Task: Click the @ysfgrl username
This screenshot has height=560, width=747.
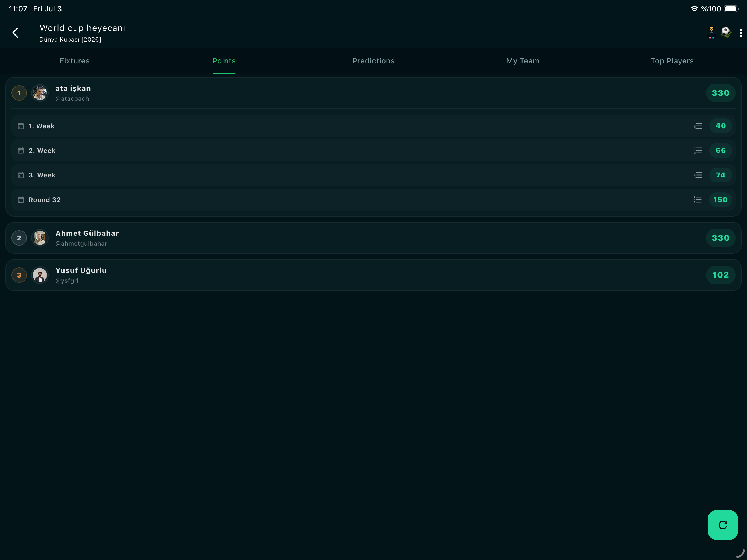Action: [x=67, y=281]
